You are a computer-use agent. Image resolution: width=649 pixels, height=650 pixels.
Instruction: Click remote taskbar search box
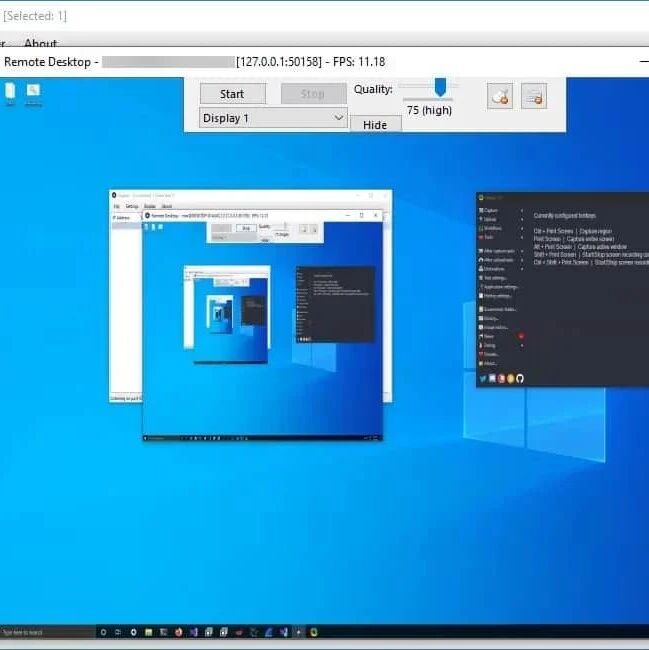click(48, 632)
